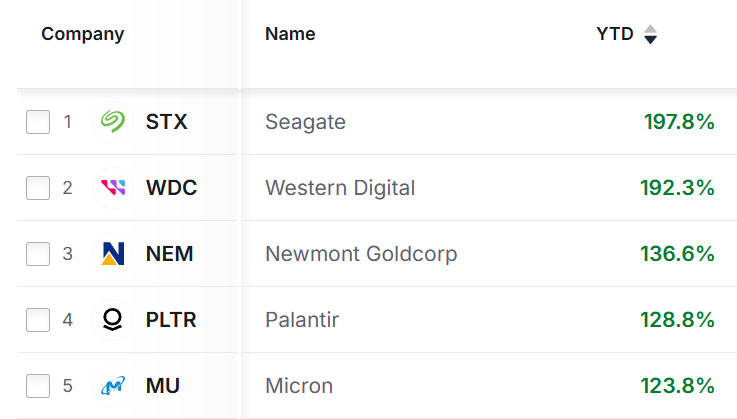This screenshot has height=419, width=737.
Task: Open the Western Digital name link
Action: [340, 188]
